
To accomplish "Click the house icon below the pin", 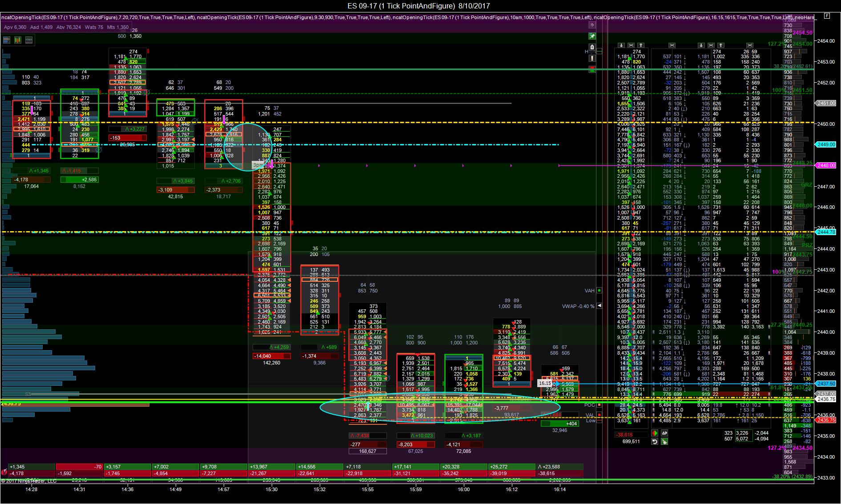I will tap(592, 47).
